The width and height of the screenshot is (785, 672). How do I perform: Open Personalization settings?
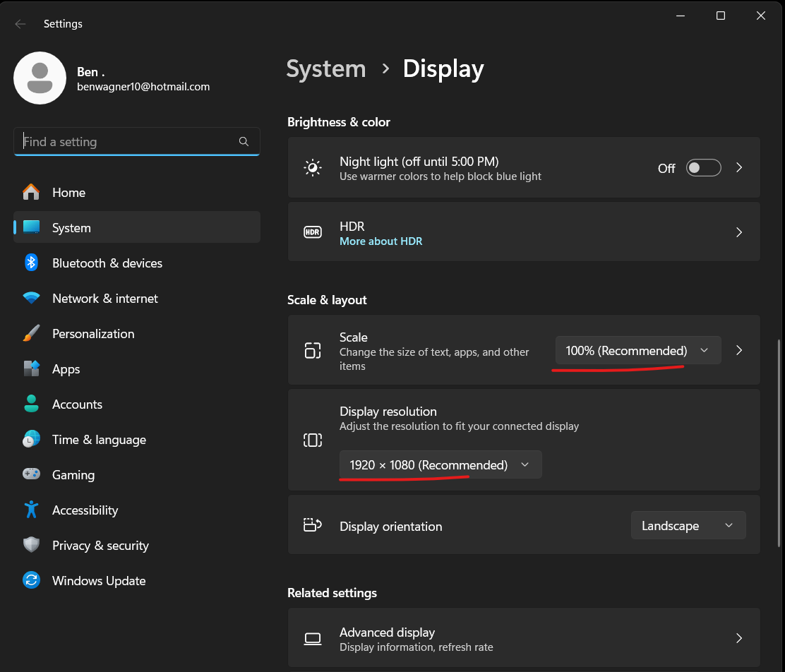click(137, 333)
